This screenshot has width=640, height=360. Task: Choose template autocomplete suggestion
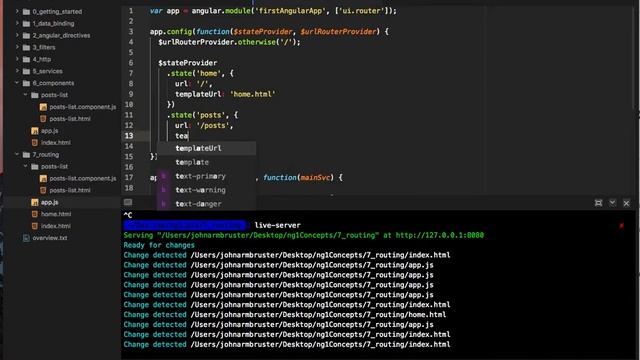point(207,162)
